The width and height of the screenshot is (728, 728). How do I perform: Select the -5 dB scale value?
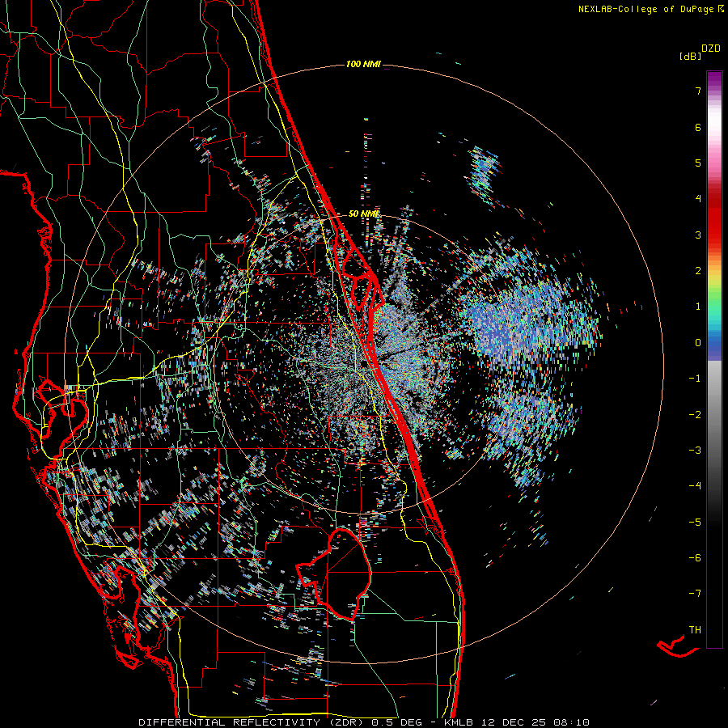[695, 522]
